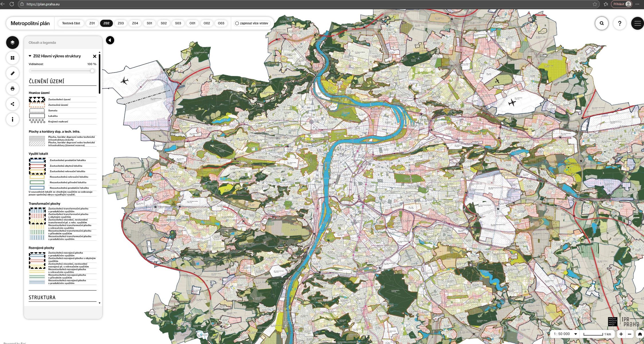Click the print icon
The height and width of the screenshot is (344, 644).
coord(12,89)
